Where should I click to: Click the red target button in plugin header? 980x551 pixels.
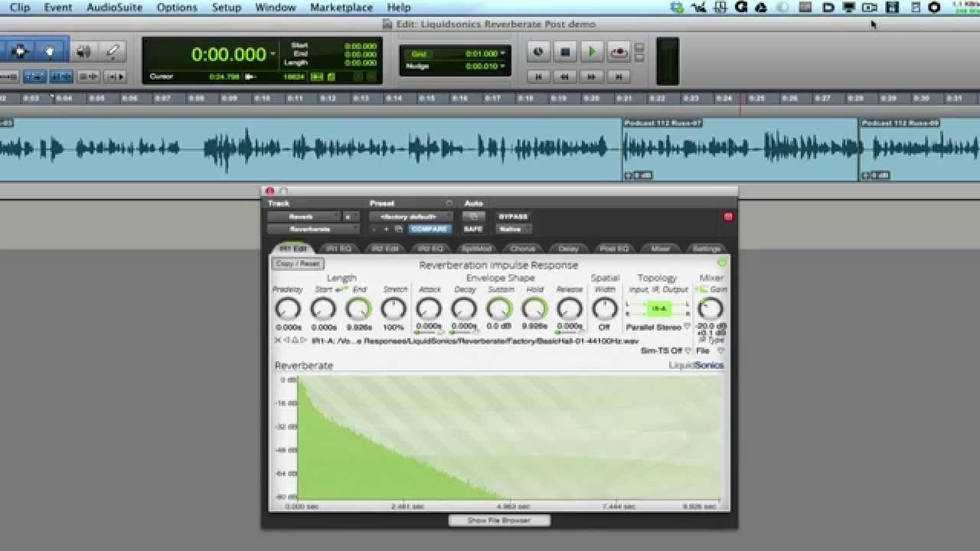pos(728,217)
